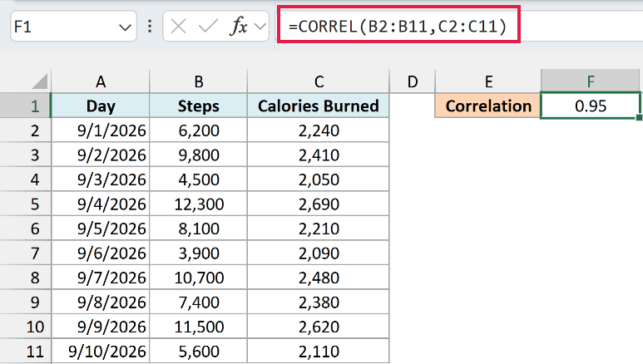Select row 6 header
The height and width of the screenshot is (364, 643).
coord(26,229)
